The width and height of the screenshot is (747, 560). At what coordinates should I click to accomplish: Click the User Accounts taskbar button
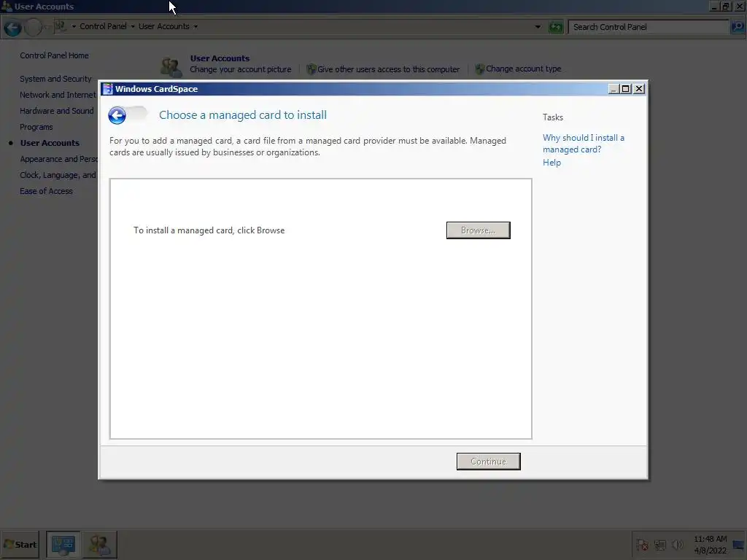tap(99, 544)
